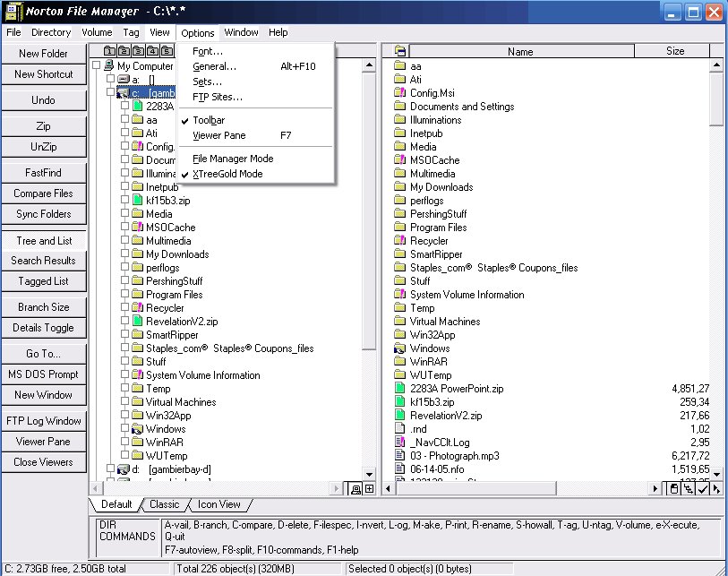Click the folder level 3 icon above the tree

(x=139, y=51)
